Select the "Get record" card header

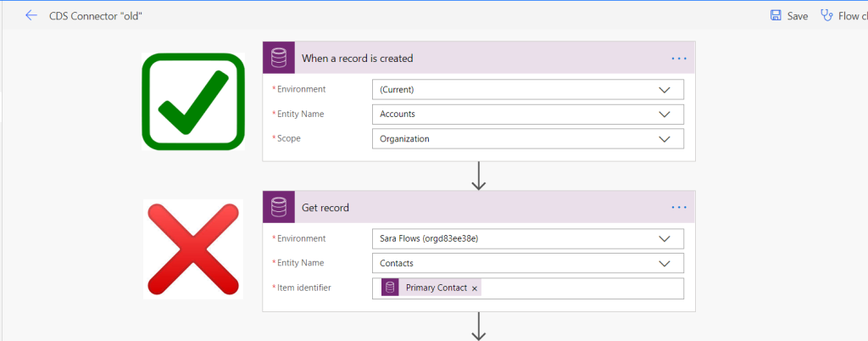(325, 208)
